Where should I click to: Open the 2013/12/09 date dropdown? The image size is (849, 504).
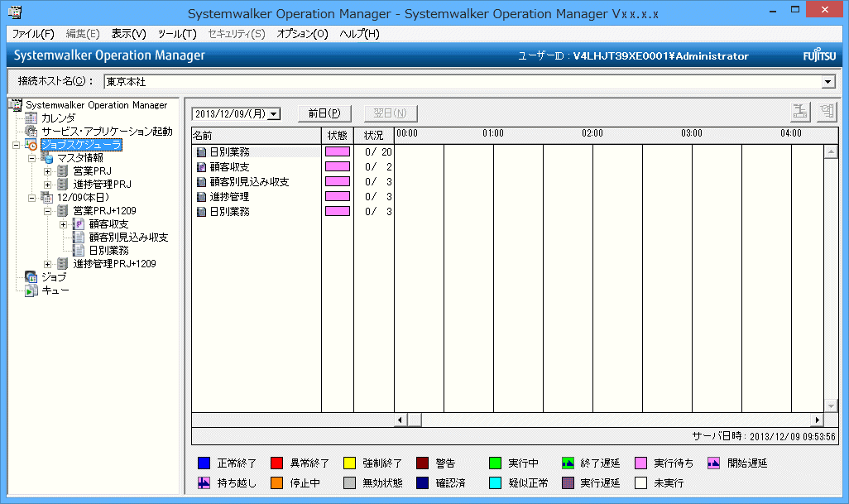pos(274,113)
